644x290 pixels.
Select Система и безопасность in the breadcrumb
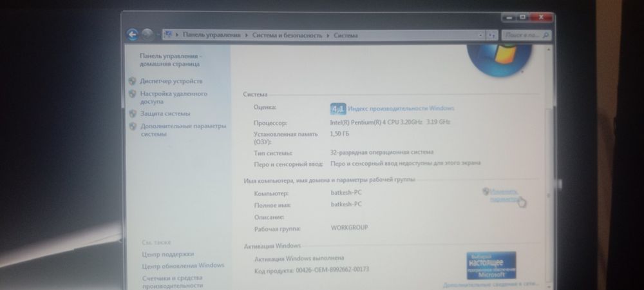click(x=287, y=35)
